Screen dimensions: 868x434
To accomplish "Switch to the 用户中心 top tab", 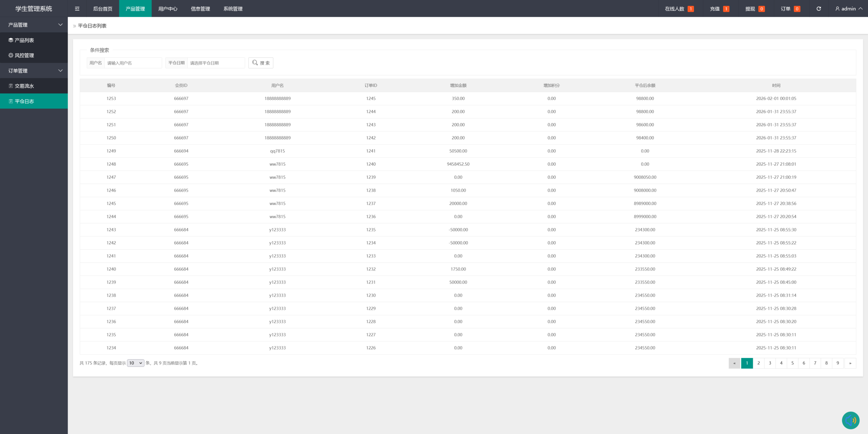I will (168, 9).
